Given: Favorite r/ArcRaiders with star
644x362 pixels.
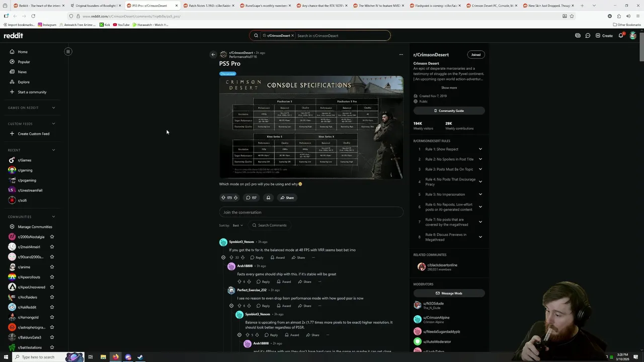Looking at the screenshot, I should [52, 297].
